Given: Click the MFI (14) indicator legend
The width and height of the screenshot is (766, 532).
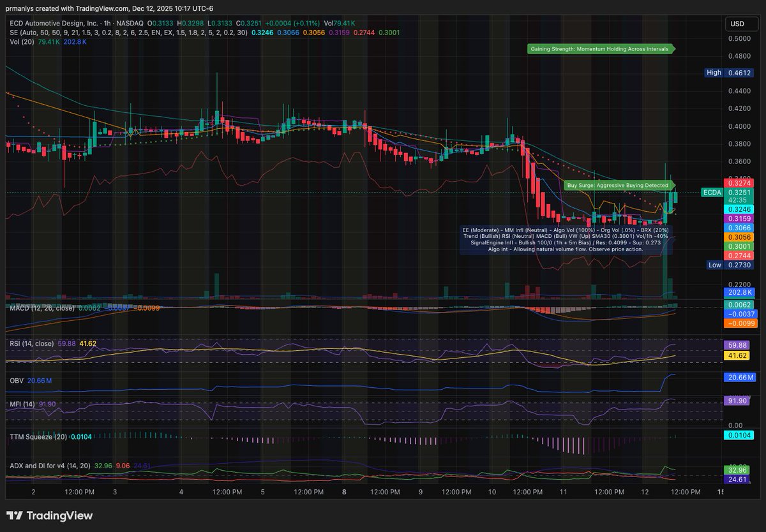Looking at the screenshot, I should pos(22,404).
